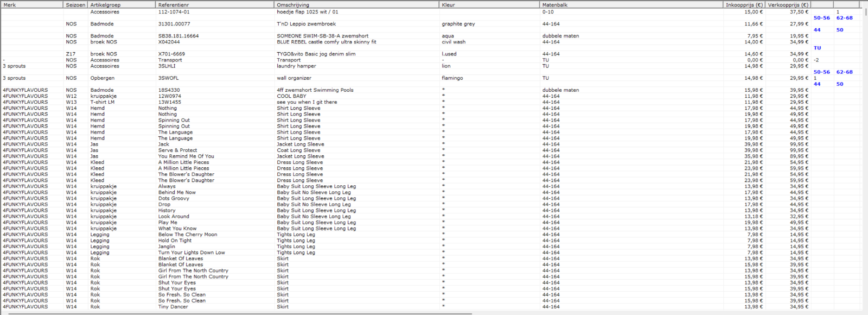Viewport: 868px width, 315px height.
Task: Select 'Turn Your Lights Down Low' cell
Action: [192, 252]
